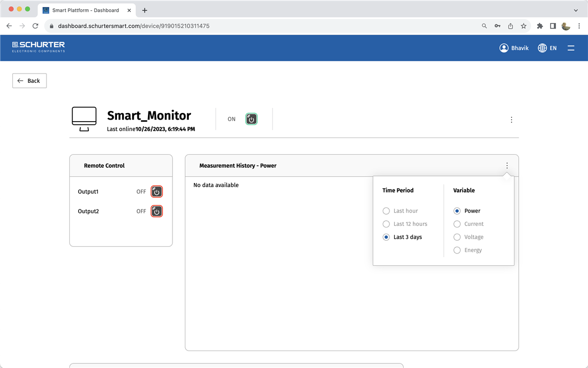Click the Time Period heading
Viewport: 588px width, 368px height.
point(398,190)
